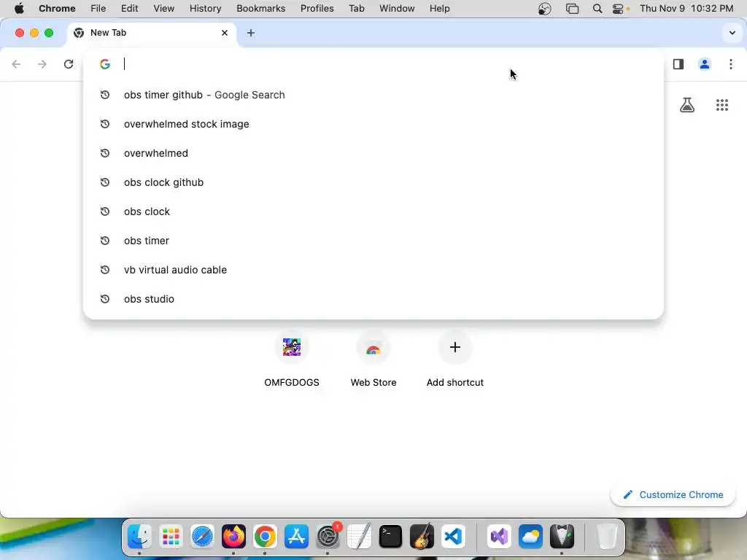Open GarageBand from the Dock
Image resolution: width=747 pixels, height=560 pixels.
(x=422, y=537)
